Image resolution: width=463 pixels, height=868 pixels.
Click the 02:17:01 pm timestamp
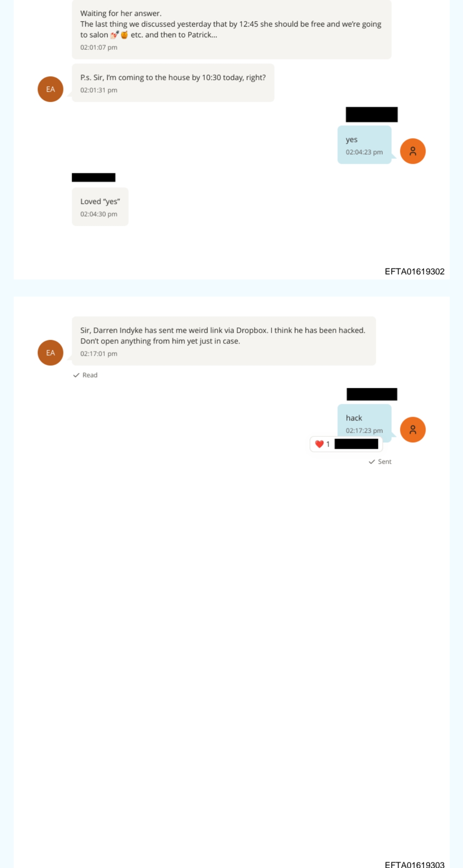(x=99, y=354)
